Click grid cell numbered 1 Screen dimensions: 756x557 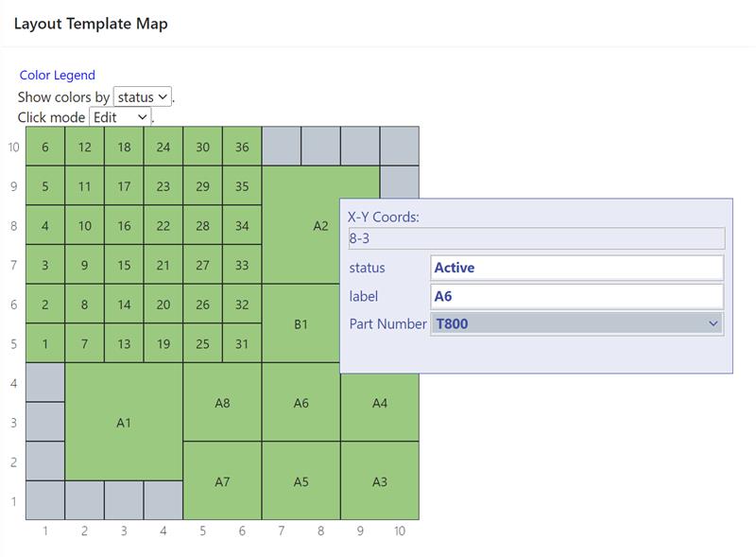coord(44,344)
